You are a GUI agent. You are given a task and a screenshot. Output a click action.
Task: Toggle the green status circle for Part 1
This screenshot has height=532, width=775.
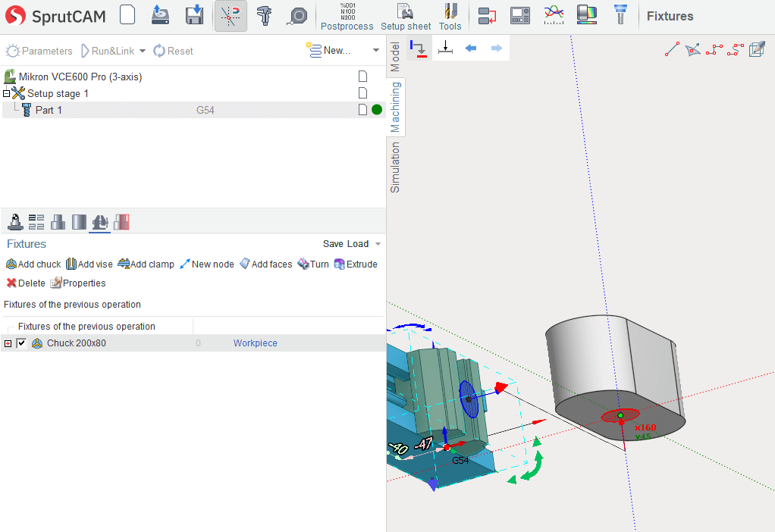(x=377, y=110)
